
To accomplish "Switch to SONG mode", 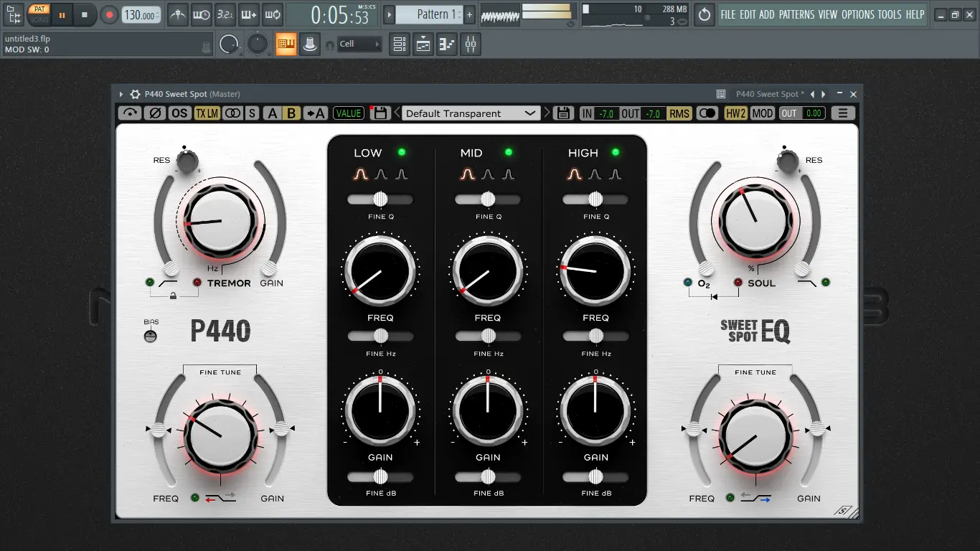I will [39, 19].
